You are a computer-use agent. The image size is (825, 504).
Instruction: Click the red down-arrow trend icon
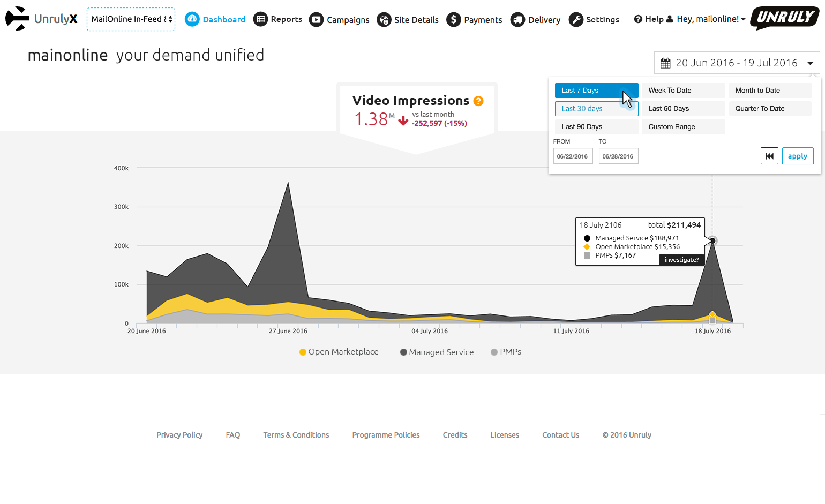[403, 121]
